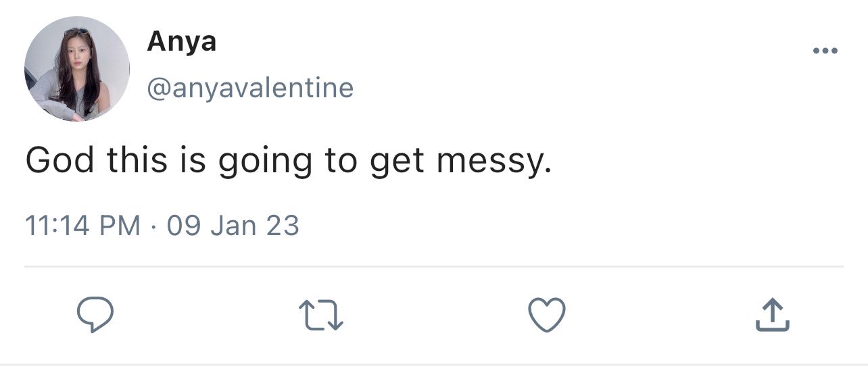Like the tweet with the heart icon
The width and height of the screenshot is (868, 377).
[x=546, y=316]
